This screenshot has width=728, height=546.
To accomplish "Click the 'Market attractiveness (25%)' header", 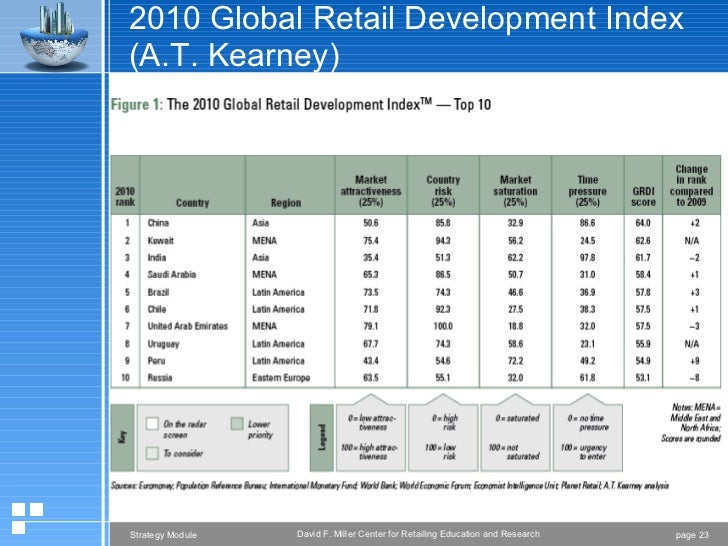I will [x=371, y=191].
